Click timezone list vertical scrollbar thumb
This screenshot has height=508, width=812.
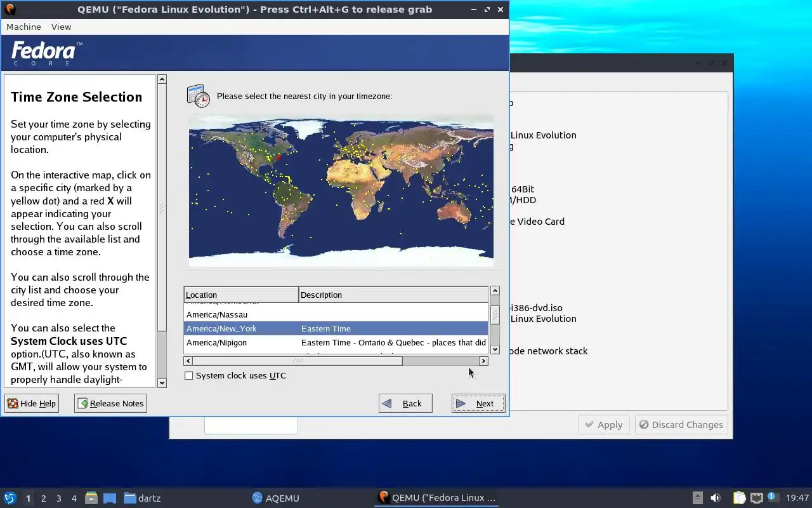(495, 314)
